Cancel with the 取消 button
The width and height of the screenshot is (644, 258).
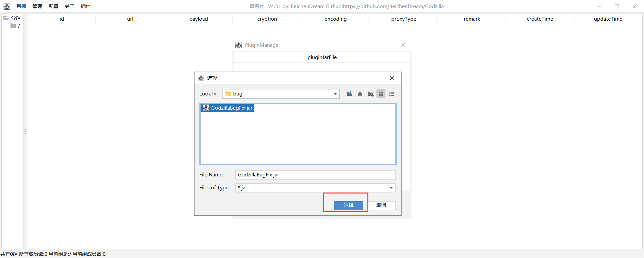pyautogui.click(x=381, y=205)
